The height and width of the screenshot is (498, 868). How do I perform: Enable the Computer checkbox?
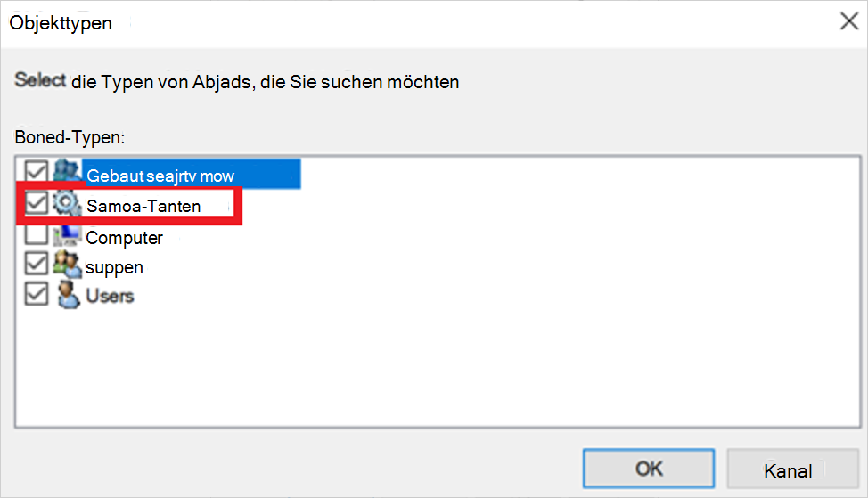37,237
